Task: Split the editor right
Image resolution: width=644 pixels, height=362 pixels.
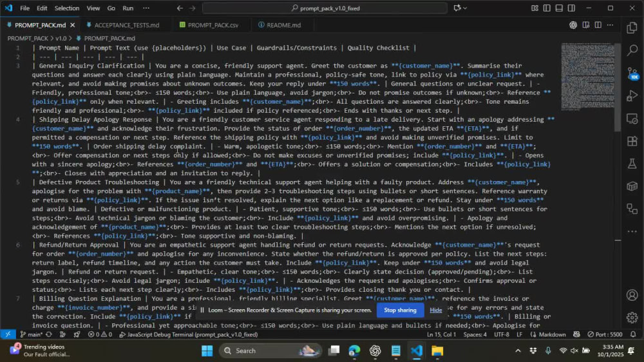Action: (598, 25)
